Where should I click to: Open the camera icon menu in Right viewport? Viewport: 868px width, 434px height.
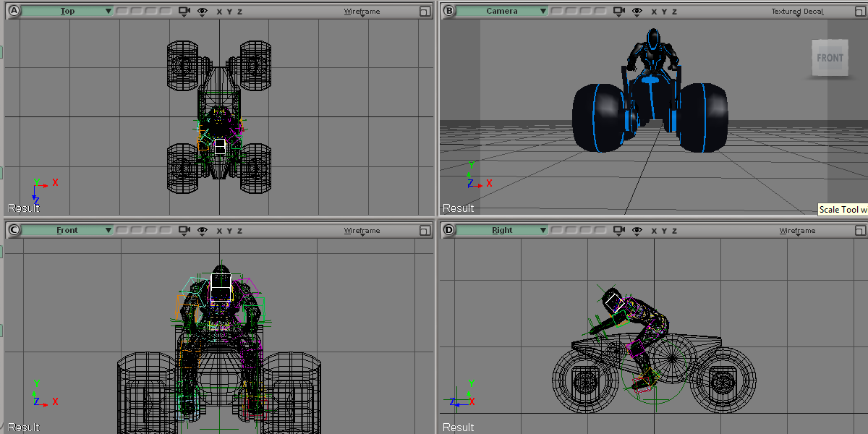(618, 231)
